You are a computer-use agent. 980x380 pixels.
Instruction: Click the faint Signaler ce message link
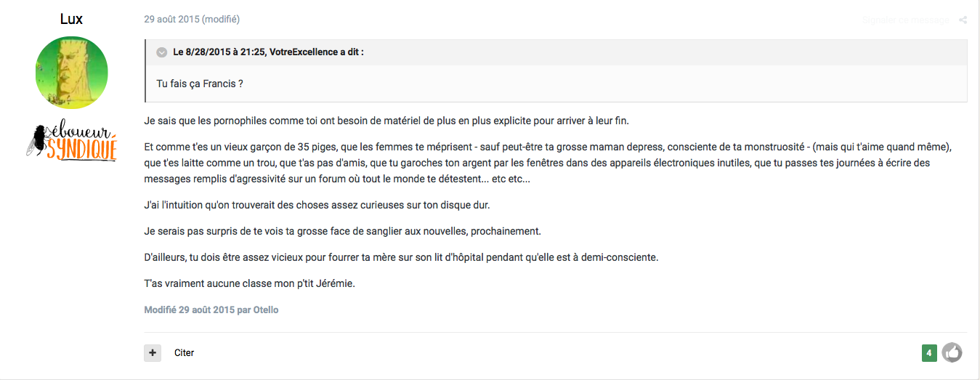tap(905, 20)
